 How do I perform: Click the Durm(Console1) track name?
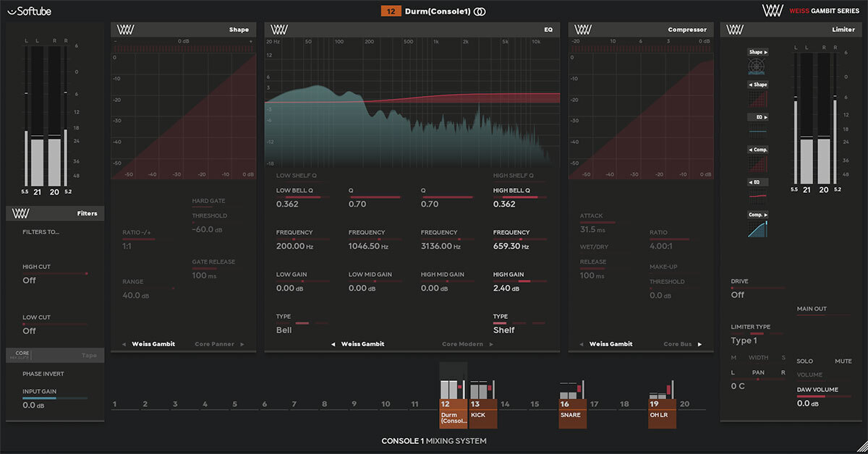point(438,12)
